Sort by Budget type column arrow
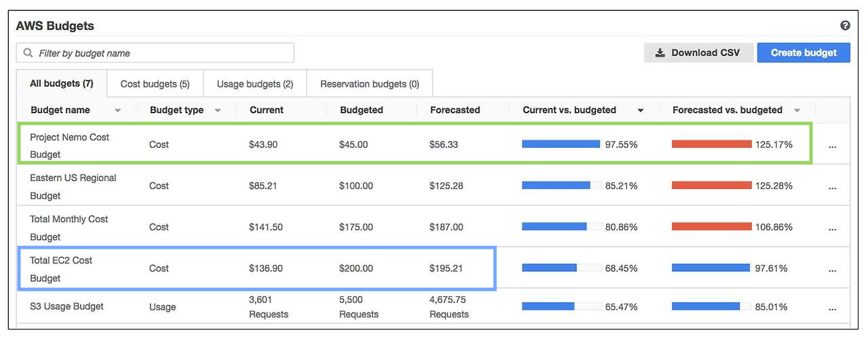The image size is (868, 339). click(x=218, y=111)
